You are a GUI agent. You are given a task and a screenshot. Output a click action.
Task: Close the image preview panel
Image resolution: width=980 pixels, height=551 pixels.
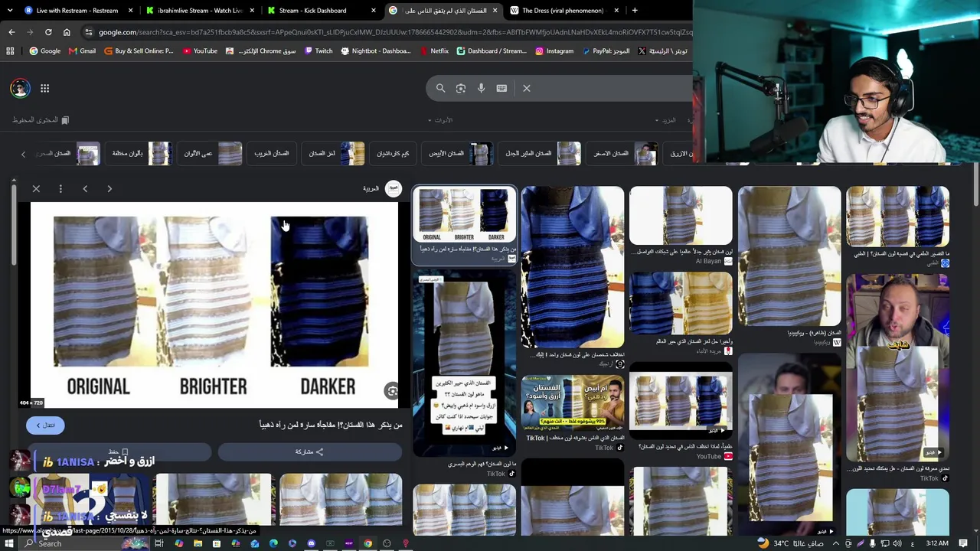click(x=36, y=188)
